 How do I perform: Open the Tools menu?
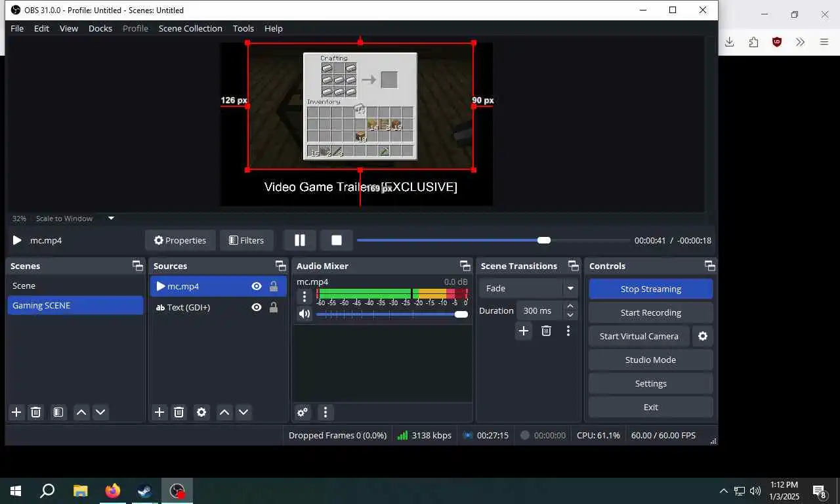point(243,28)
